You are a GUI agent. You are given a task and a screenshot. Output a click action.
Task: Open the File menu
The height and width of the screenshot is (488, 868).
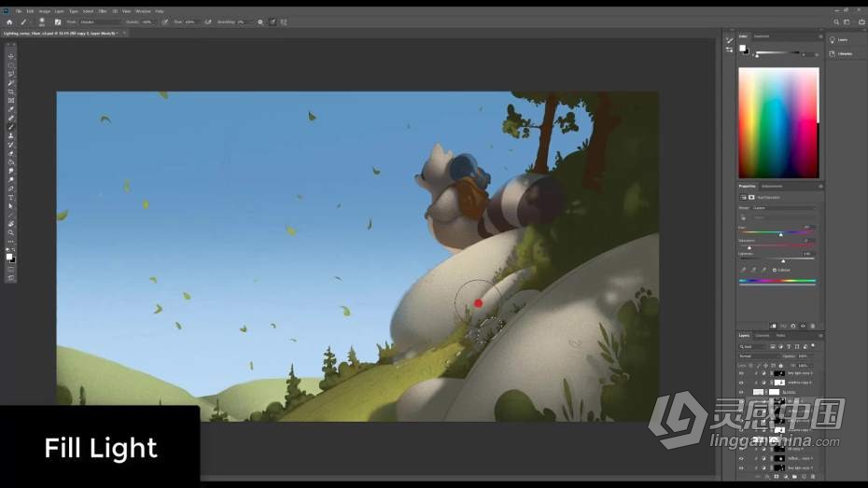[19, 11]
